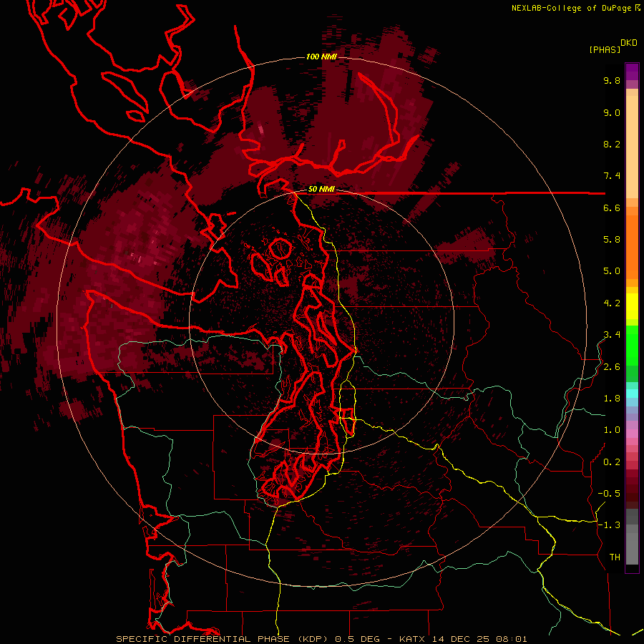Screen dimensions: 644x644
Task: Click the 9.8 value on color scale
Action: 612,80
